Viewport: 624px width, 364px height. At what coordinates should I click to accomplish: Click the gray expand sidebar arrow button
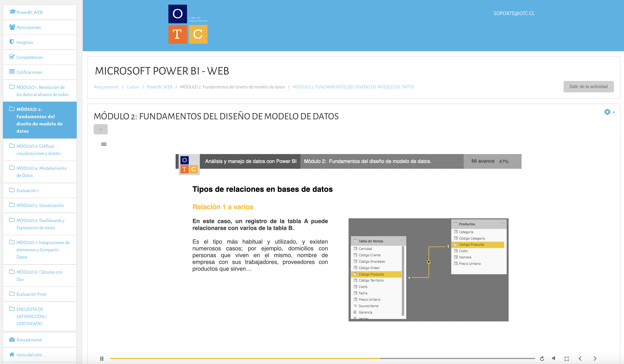coord(100,129)
